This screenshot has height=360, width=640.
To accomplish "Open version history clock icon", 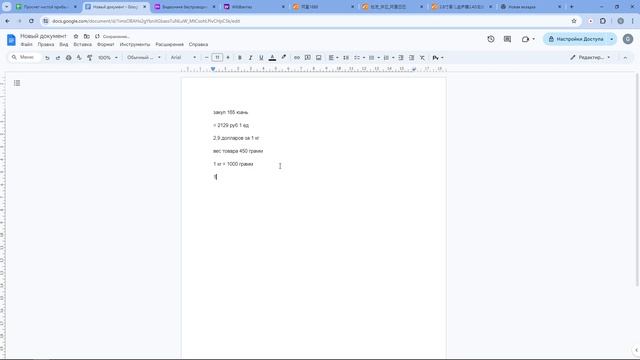I will [x=491, y=39].
